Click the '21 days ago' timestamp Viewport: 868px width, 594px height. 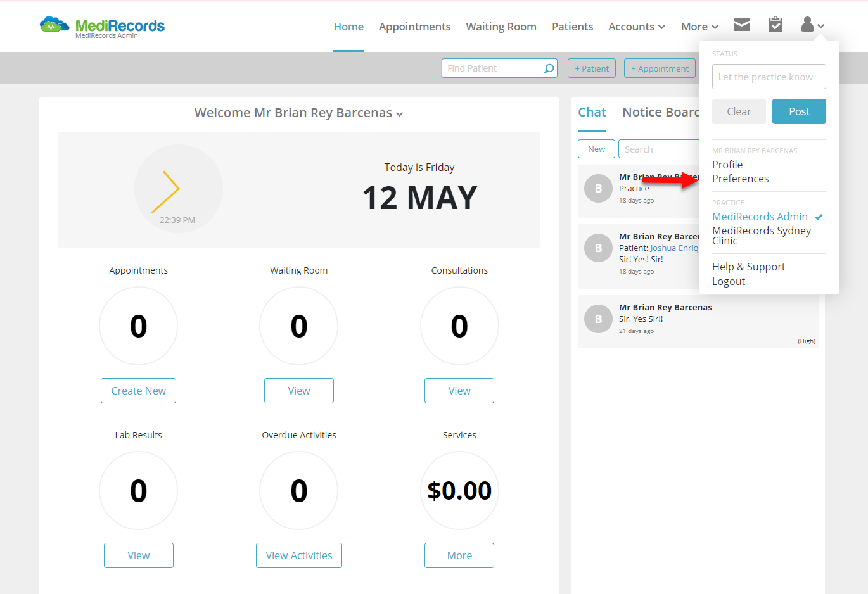pos(636,331)
